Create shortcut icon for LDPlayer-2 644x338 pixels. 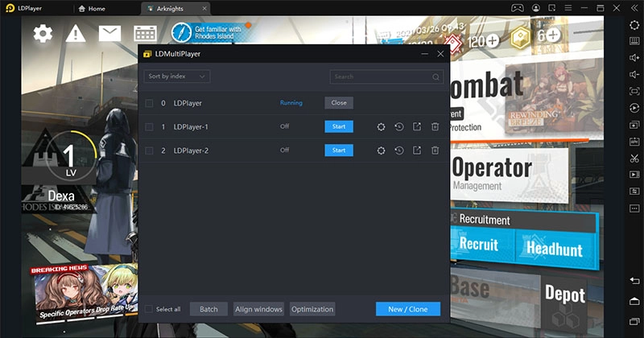pos(417,150)
